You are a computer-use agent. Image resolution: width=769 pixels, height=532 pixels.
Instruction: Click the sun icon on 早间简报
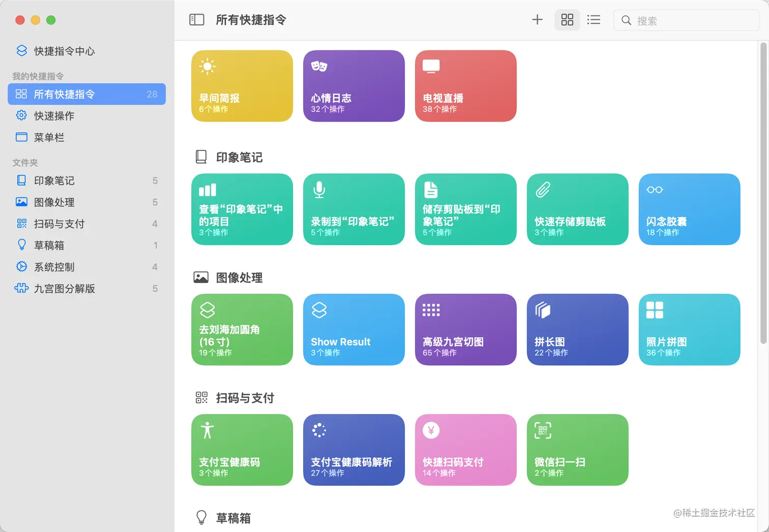[x=208, y=67]
